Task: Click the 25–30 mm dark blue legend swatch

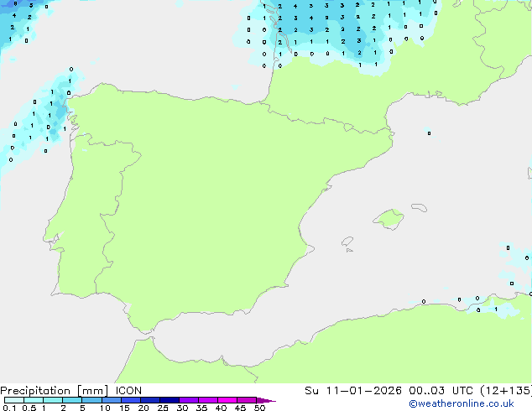Action: click(170, 400)
